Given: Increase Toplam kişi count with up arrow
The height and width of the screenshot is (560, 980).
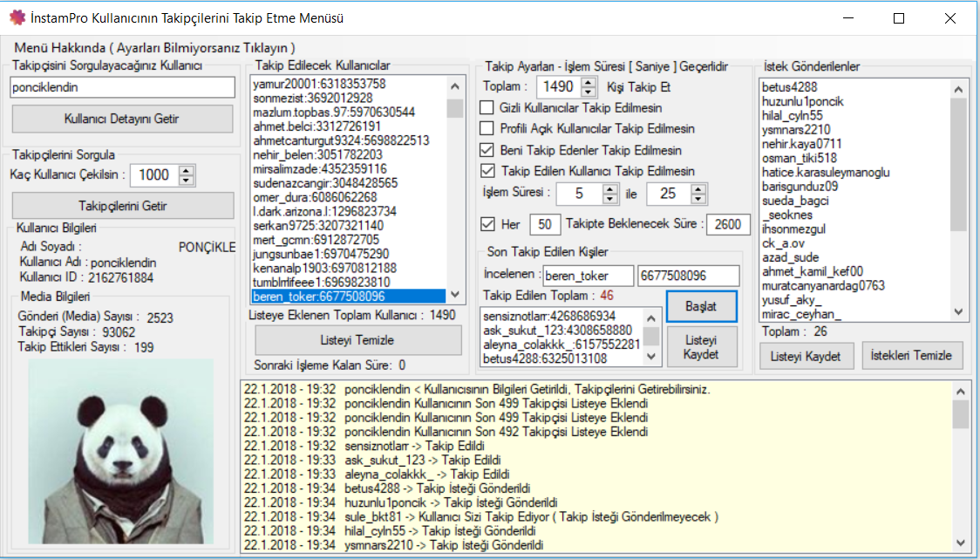Looking at the screenshot, I should (589, 83).
